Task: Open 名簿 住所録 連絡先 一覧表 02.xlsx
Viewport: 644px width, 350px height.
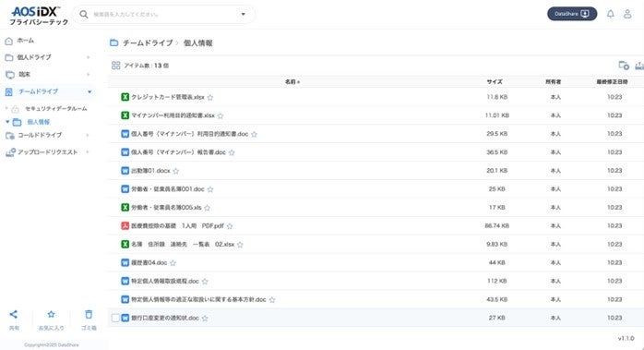Action: click(183, 245)
